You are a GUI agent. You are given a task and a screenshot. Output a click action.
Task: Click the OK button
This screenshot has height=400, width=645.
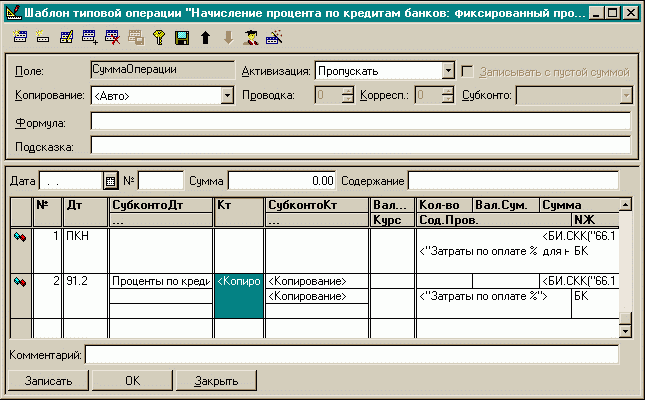(x=132, y=381)
